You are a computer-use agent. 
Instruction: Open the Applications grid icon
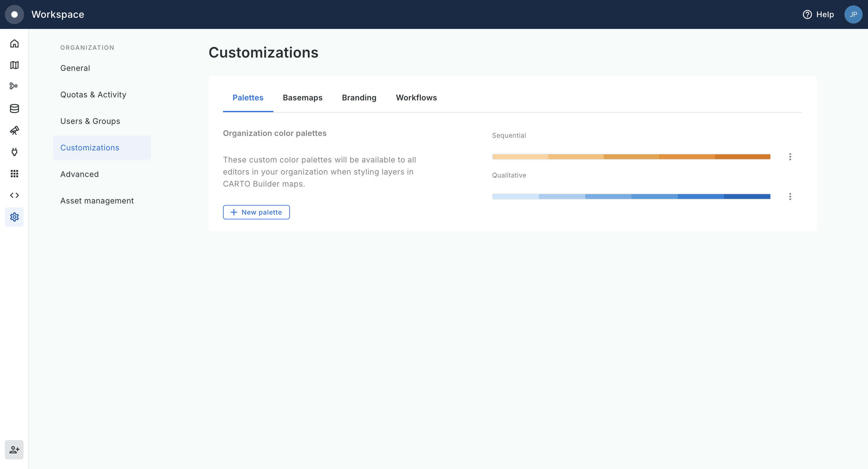tap(14, 174)
